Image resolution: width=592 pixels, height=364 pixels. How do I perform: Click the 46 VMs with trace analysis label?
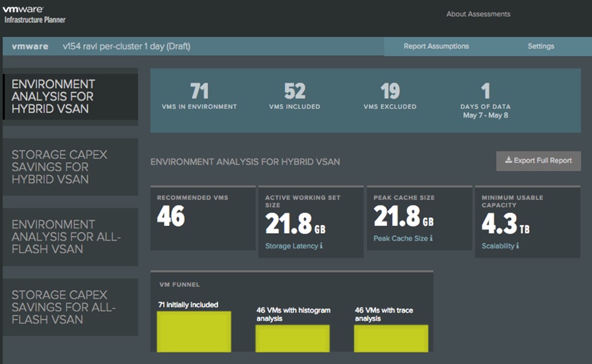pos(384,314)
